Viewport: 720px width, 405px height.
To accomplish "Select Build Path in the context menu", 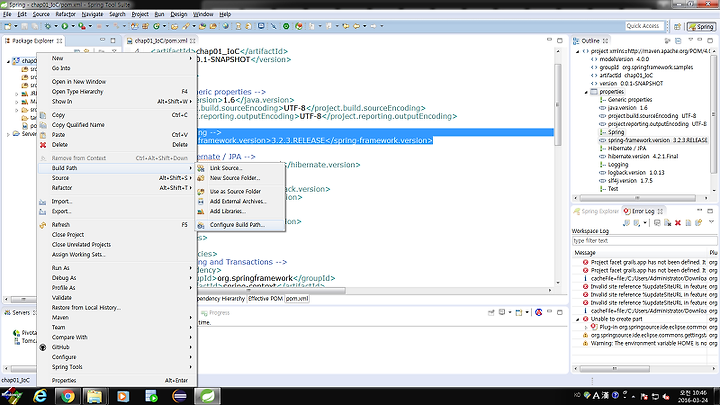I will click(117, 168).
